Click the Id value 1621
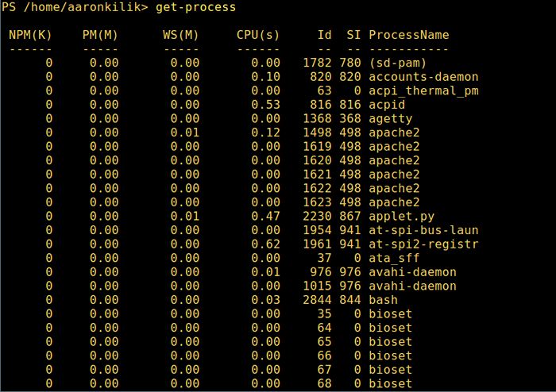 click(x=317, y=175)
